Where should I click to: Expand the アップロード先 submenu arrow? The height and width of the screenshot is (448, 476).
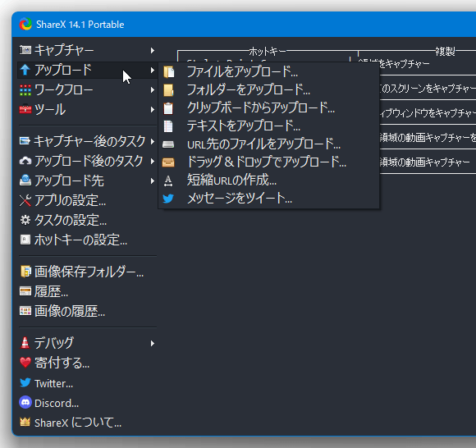153,181
